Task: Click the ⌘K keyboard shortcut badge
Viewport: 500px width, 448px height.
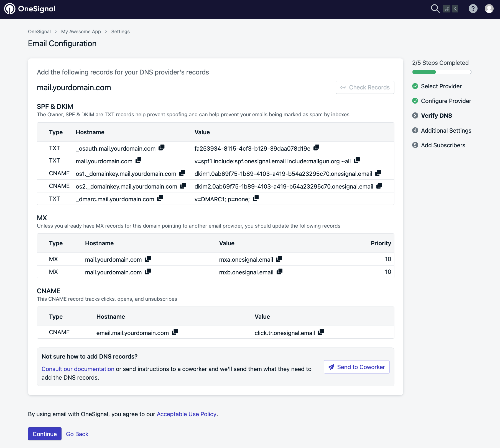Action: click(x=450, y=9)
